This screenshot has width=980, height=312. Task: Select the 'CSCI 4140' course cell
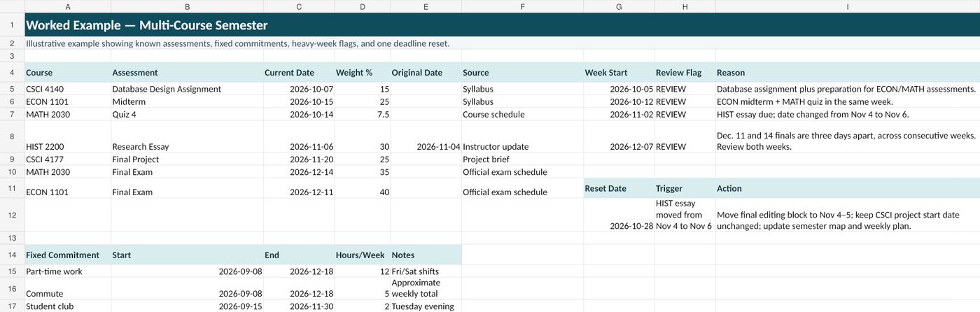(67, 89)
